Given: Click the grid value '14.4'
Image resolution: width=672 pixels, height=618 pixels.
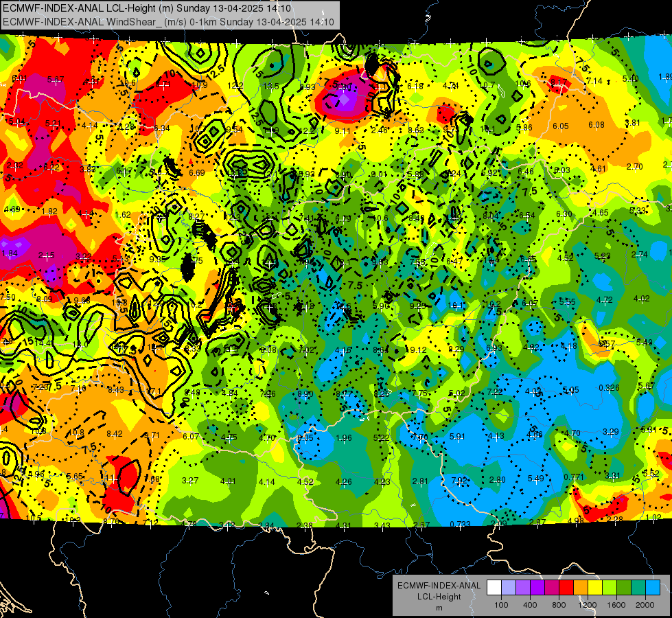Looking at the screenshot, I should 43,343.
